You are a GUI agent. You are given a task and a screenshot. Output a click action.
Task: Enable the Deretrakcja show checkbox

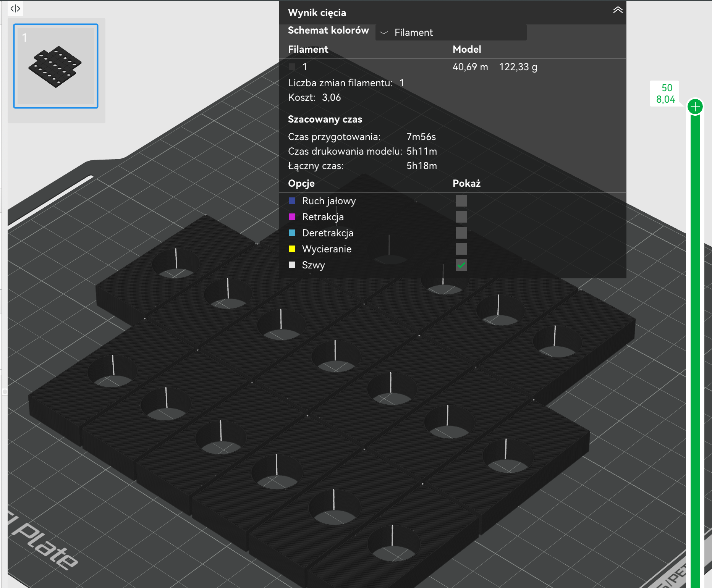[461, 233]
